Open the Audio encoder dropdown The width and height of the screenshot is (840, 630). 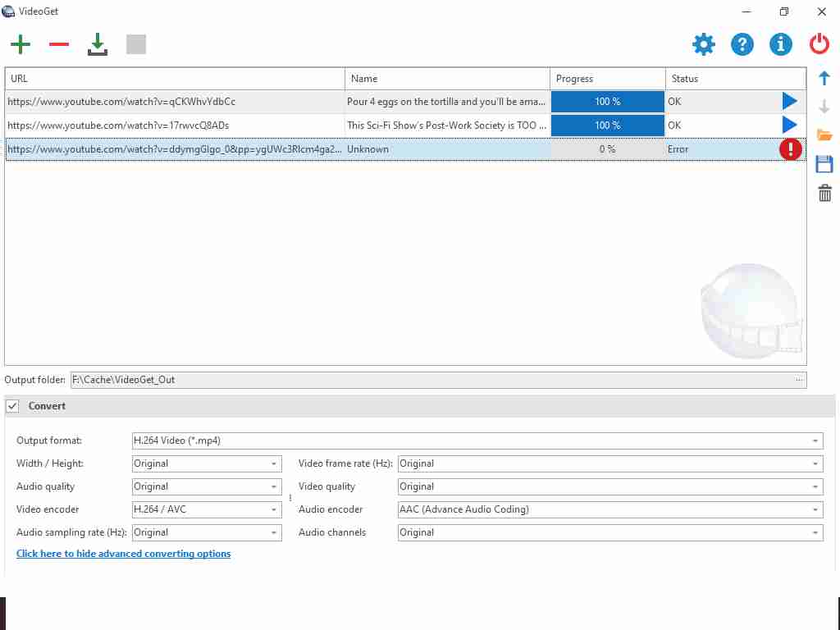pyautogui.click(x=610, y=509)
